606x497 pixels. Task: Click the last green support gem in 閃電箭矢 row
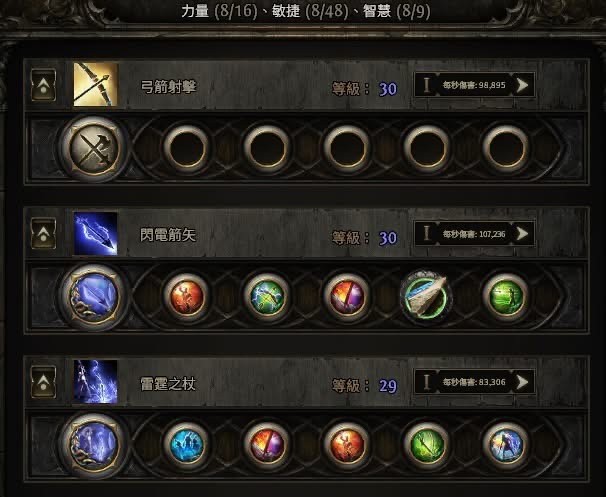point(506,297)
